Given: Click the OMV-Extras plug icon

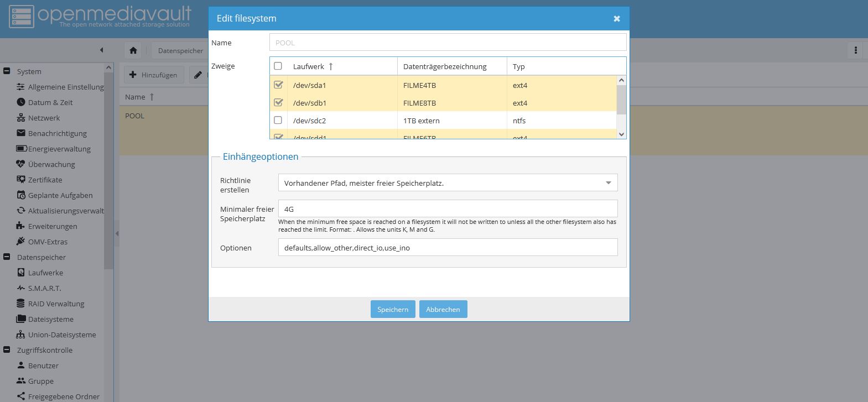Looking at the screenshot, I should coord(21,242).
